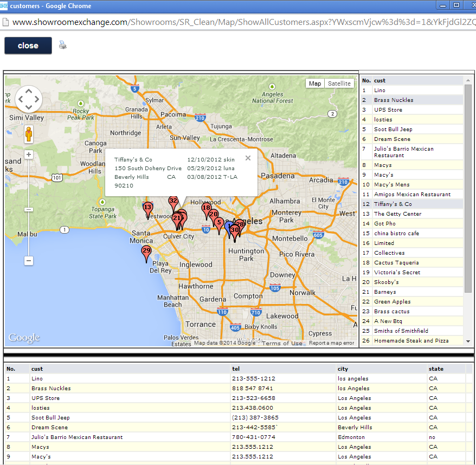This screenshot has width=476, height=465.
Task: Pan the map up with the arrow
Action: point(29,91)
